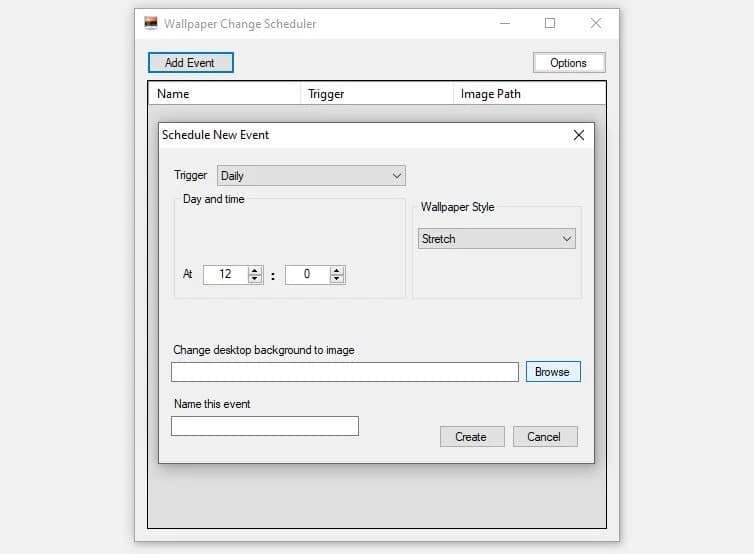
Task: Click the Image Path column header
Action: (529, 94)
